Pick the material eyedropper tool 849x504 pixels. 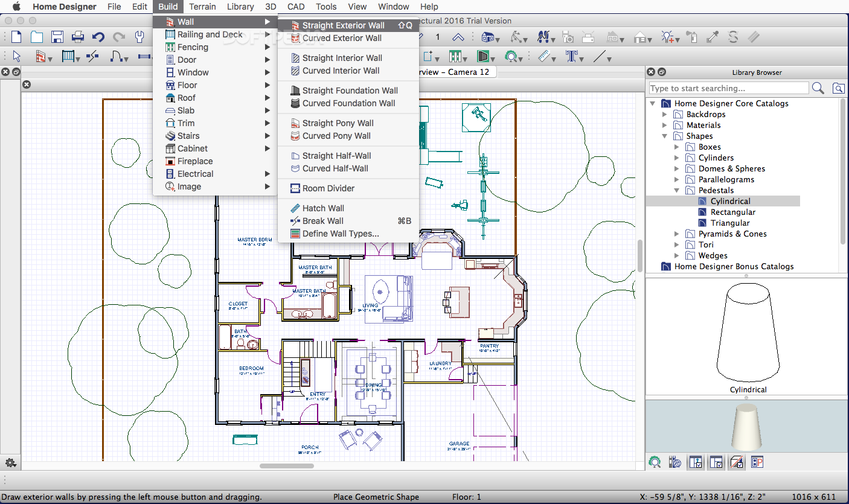713,37
